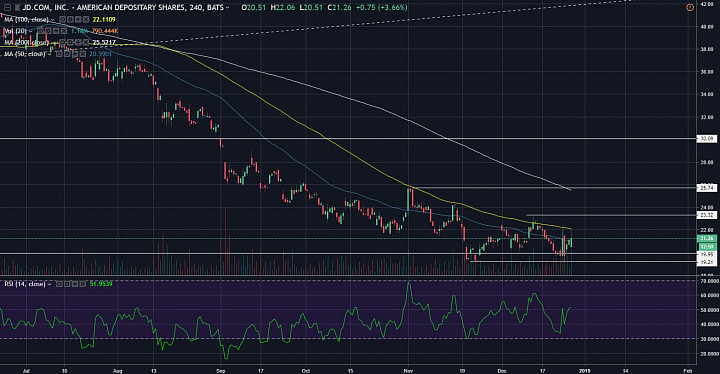Viewport: 720px width, 374px height.
Task: Open MA (50, close) indicator dropdown
Action: click(50, 54)
